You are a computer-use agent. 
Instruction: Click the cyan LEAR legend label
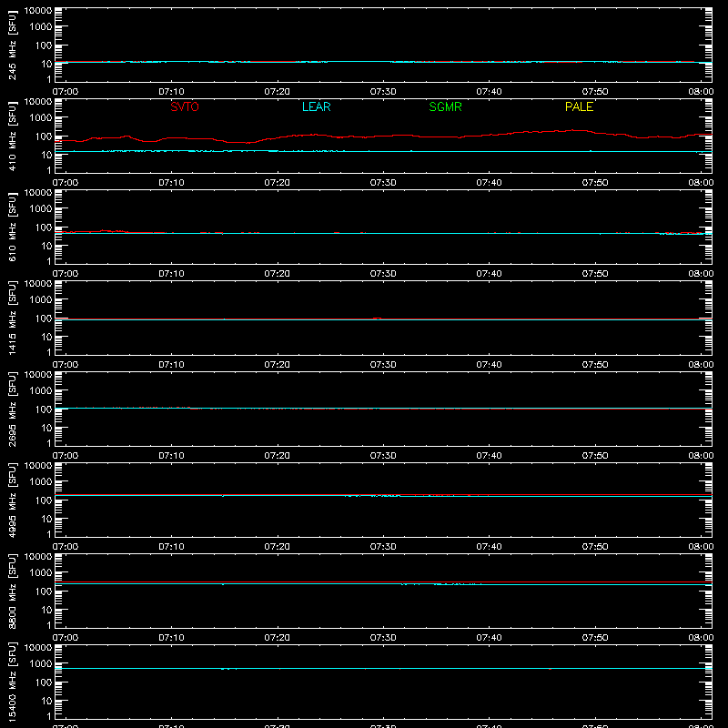click(316, 106)
